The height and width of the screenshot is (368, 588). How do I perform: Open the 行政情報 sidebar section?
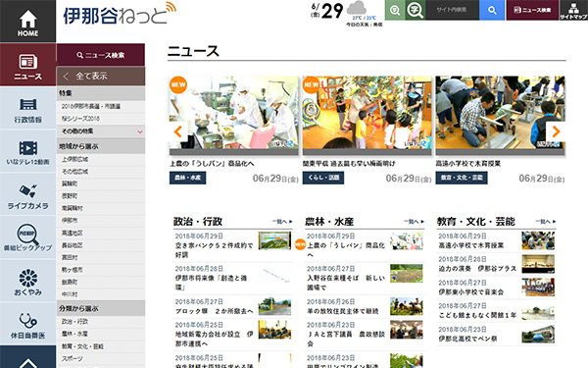[27, 108]
